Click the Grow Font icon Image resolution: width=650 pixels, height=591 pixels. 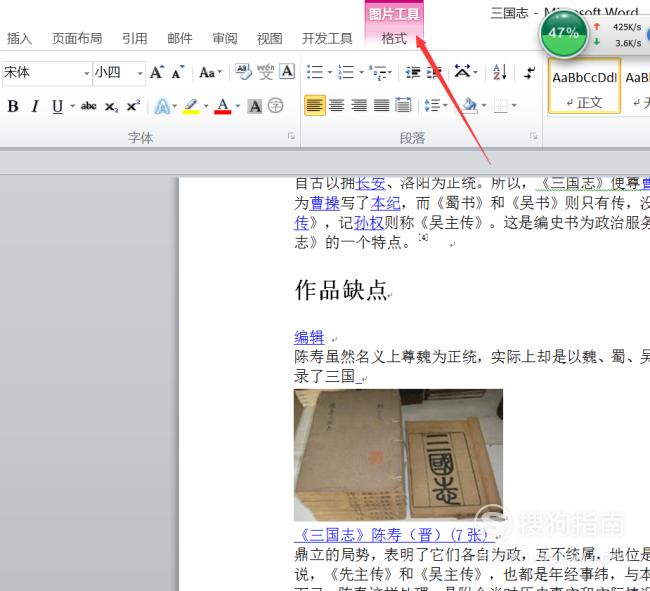click(157, 73)
